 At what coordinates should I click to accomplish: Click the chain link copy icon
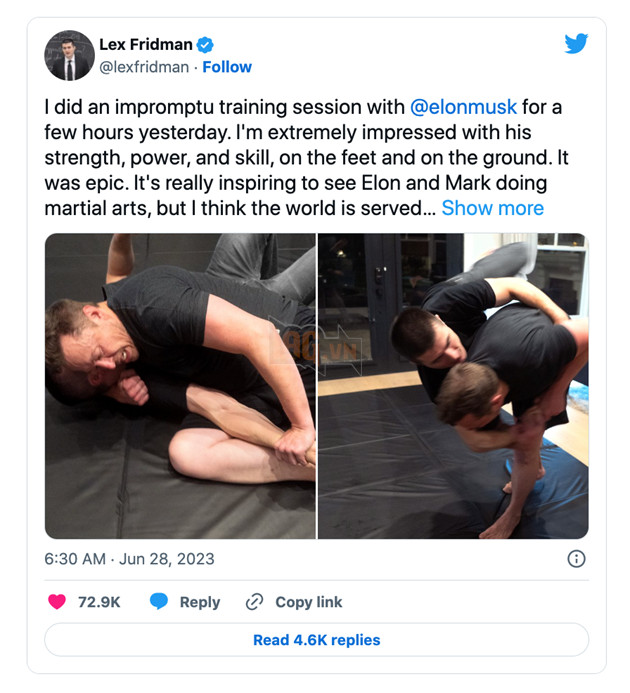point(254,602)
